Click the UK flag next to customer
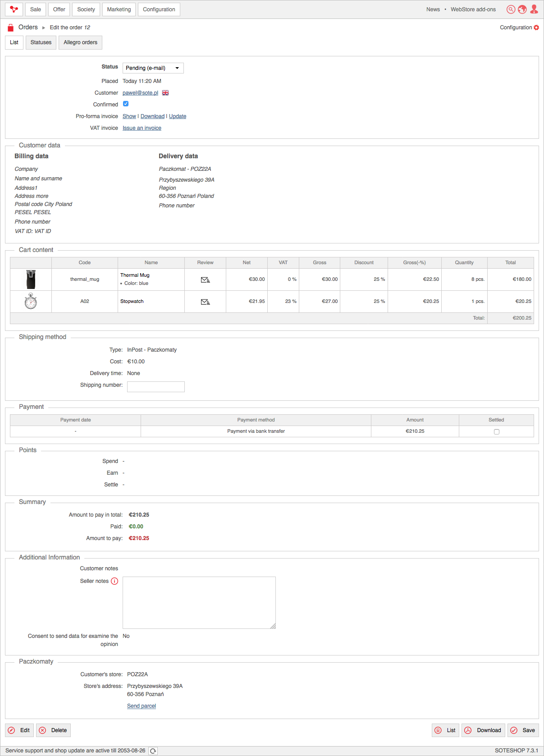 pos(165,93)
